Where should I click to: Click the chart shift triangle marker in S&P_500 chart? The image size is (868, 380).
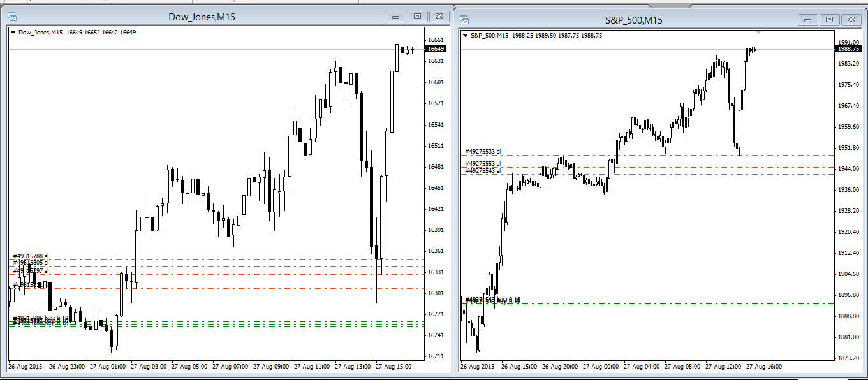pos(758,31)
